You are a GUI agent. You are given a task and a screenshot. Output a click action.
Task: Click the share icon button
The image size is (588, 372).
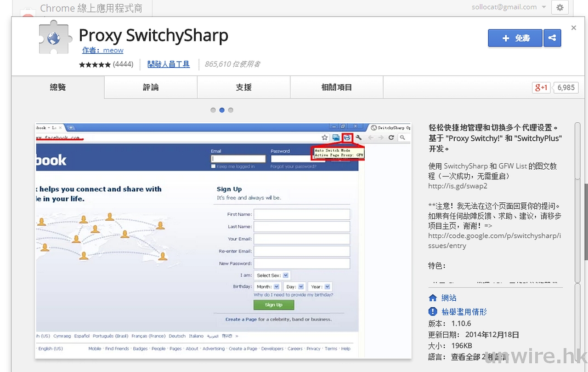click(x=552, y=38)
